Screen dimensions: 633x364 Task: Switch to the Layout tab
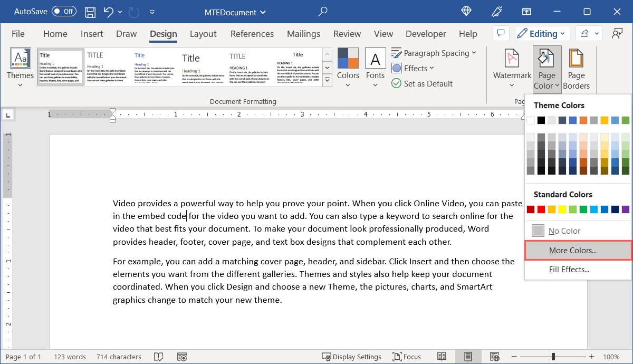pyautogui.click(x=203, y=34)
